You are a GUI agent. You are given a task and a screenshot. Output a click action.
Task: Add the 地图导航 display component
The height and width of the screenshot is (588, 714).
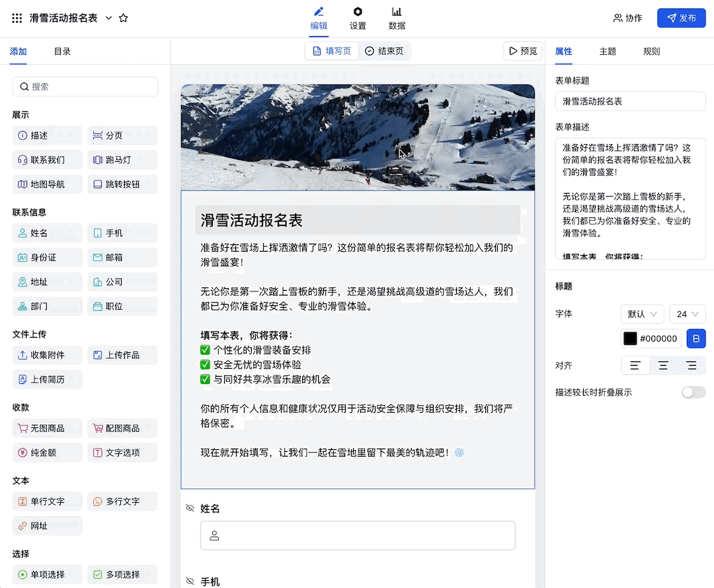pyautogui.click(x=47, y=184)
